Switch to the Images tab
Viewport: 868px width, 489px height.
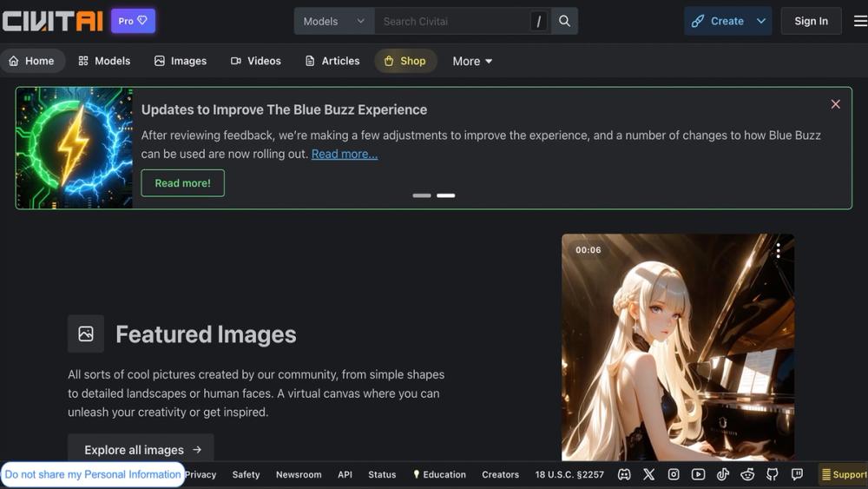pos(181,61)
